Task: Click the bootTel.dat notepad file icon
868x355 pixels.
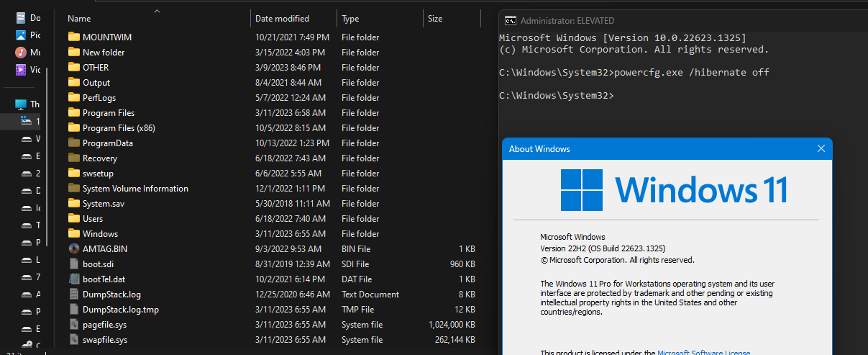Action: coord(73,279)
